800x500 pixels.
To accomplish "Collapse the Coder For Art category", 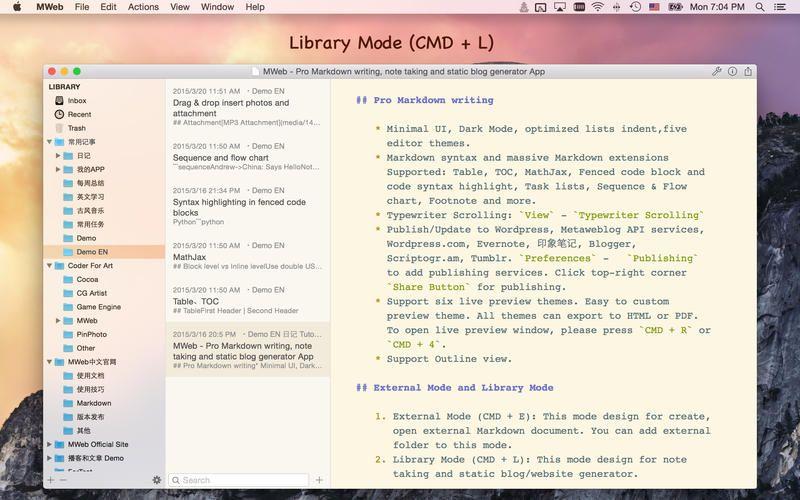I will click(49, 265).
